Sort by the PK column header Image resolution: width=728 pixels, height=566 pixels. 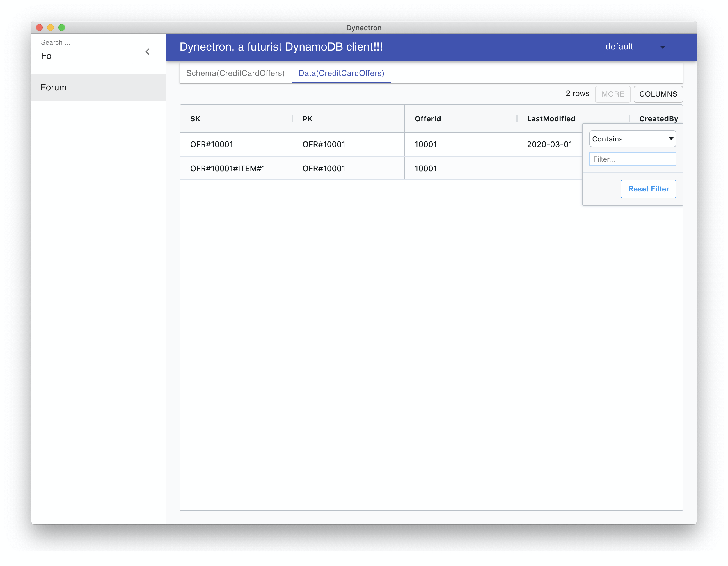coord(307,119)
